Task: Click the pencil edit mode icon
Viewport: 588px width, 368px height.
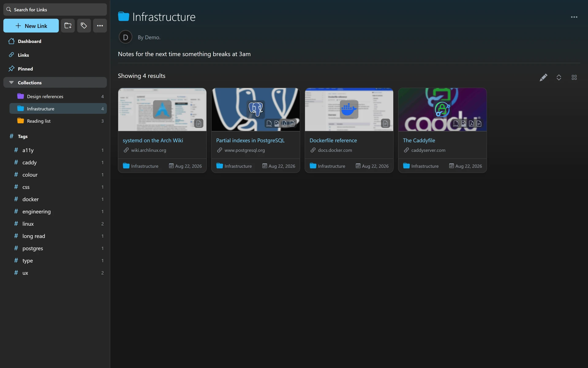Action: coord(543,77)
